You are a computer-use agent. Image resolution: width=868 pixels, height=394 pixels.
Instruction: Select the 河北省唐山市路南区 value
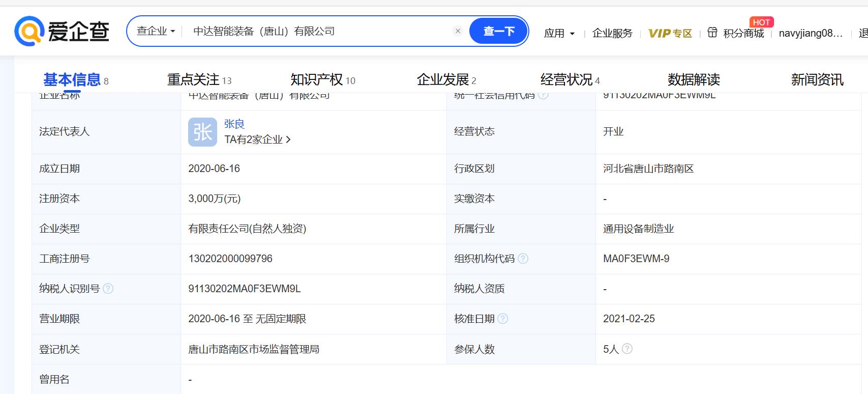click(648, 168)
